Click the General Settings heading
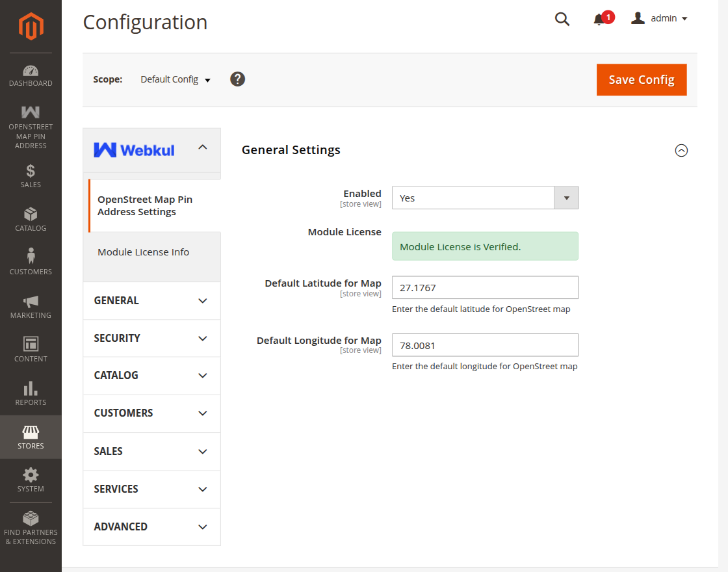Viewport: 728px width, 572px height. pyautogui.click(x=291, y=150)
